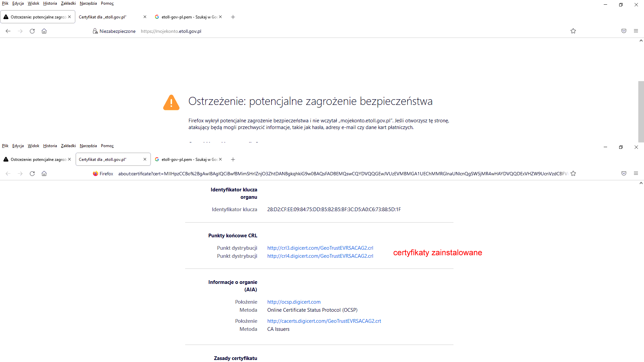Open Widok menu in bottom window

click(x=34, y=146)
